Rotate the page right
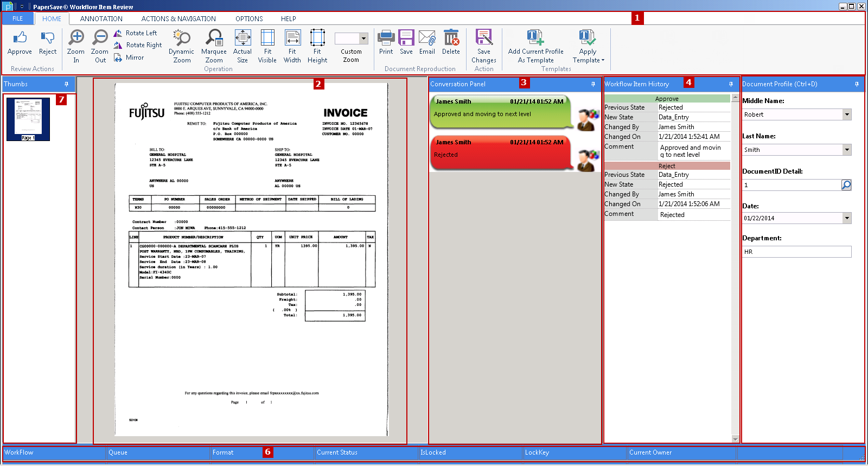The width and height of the screenshot is (868, 466). [138, 45]
